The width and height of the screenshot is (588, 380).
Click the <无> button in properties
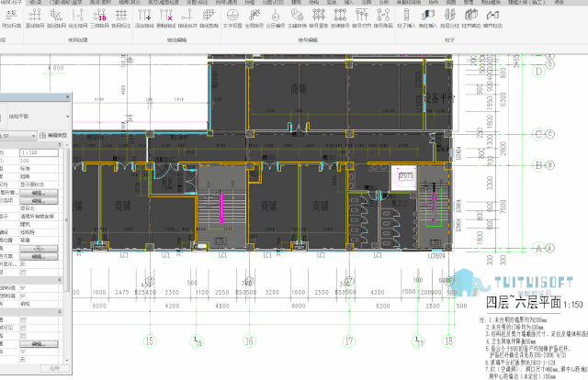tap(39, 249)
